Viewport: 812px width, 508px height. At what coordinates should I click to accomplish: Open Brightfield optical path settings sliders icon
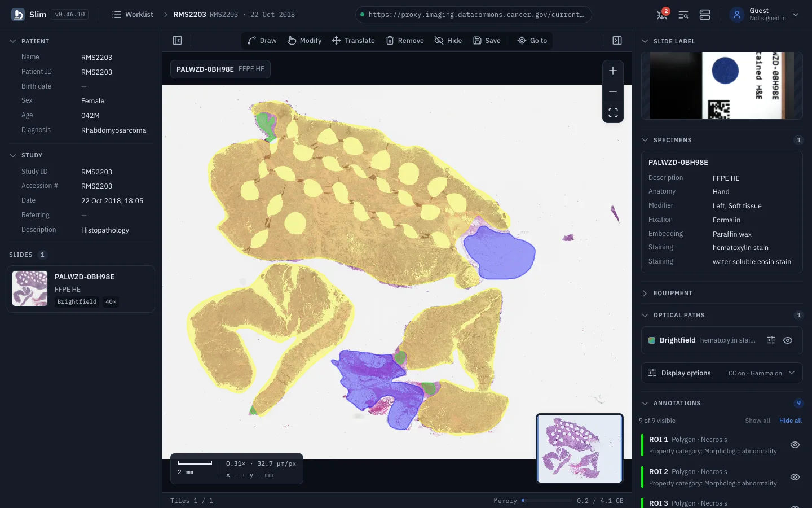coord(771,340)
